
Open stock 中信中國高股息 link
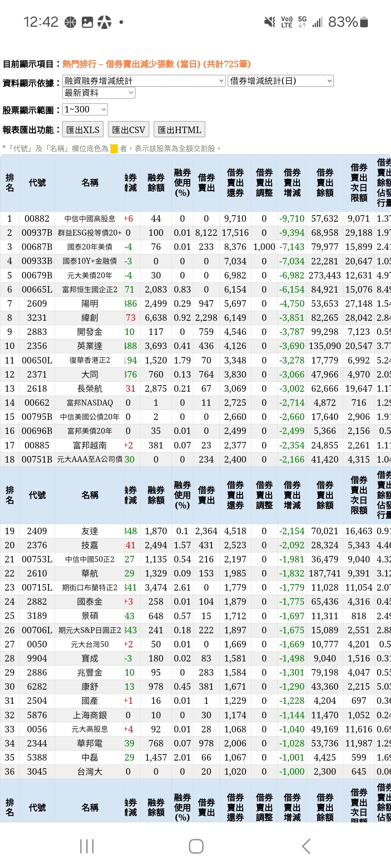pyautogui.click(x=90, y=219)
